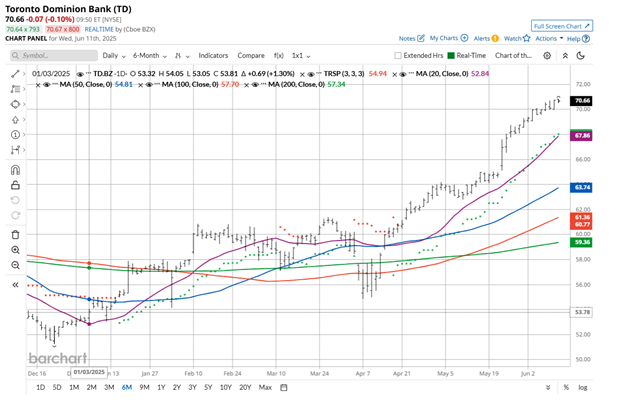The width and height of the screenshot is (622, 407).
Task: Enable the Extended Hrs checkbox
Action: (398, 56)
